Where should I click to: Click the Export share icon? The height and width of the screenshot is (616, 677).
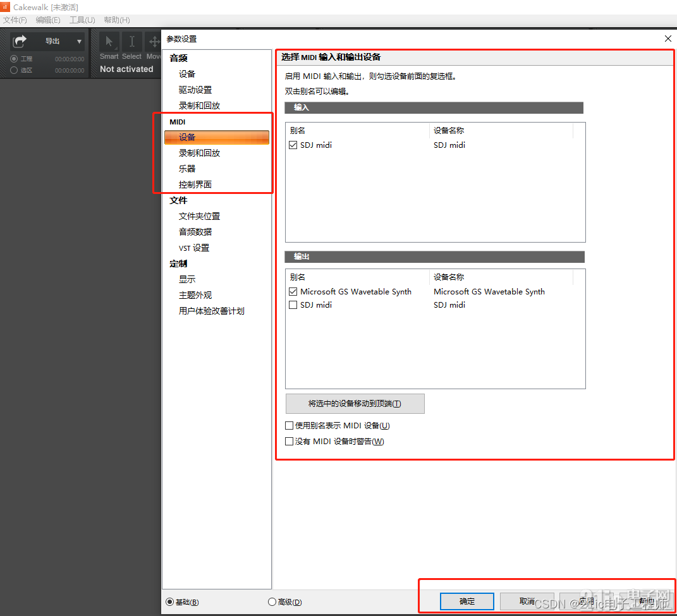[20, 42]
